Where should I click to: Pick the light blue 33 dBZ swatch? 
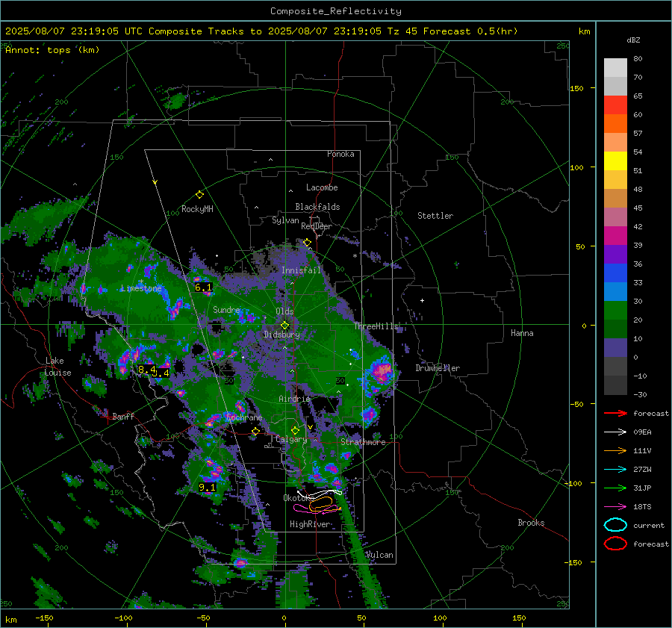[x=615, y=291]
